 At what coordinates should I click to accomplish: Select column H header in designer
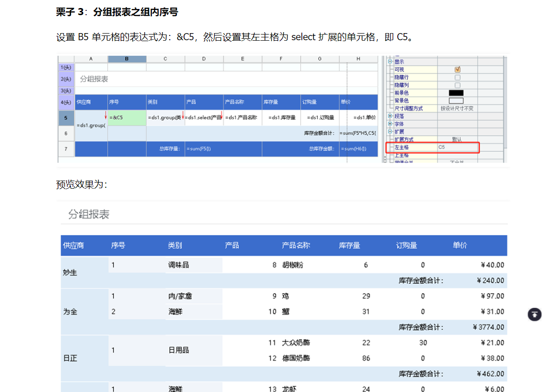pos(359,59)
